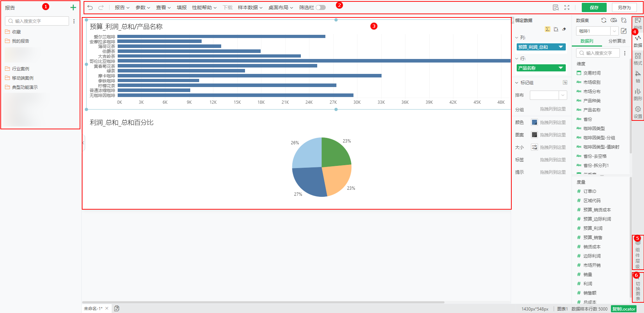Select the 订单ID measure field
Screen dimensions: 644x313
(590, 191)
